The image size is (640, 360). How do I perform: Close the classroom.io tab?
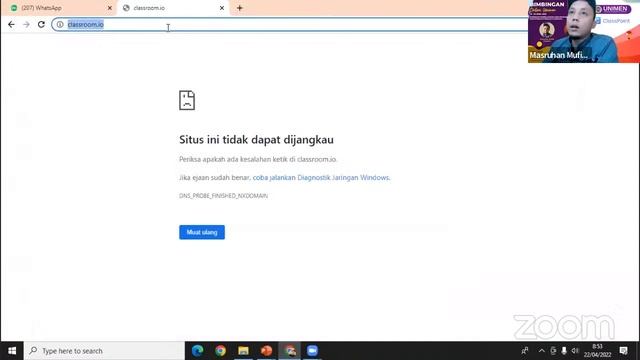pos(222,8)
